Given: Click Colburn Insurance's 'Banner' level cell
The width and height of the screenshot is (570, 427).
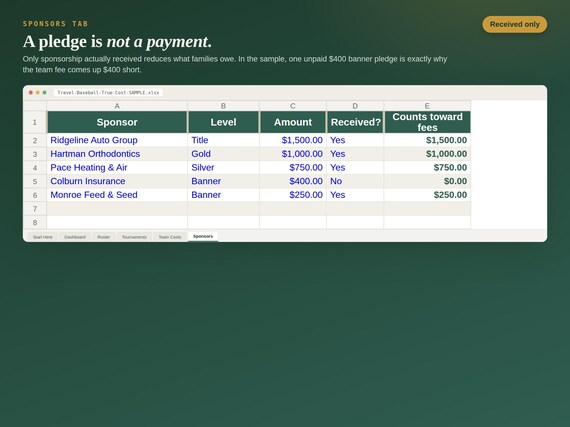Looking at the screenshot, I should click(223, 181).
